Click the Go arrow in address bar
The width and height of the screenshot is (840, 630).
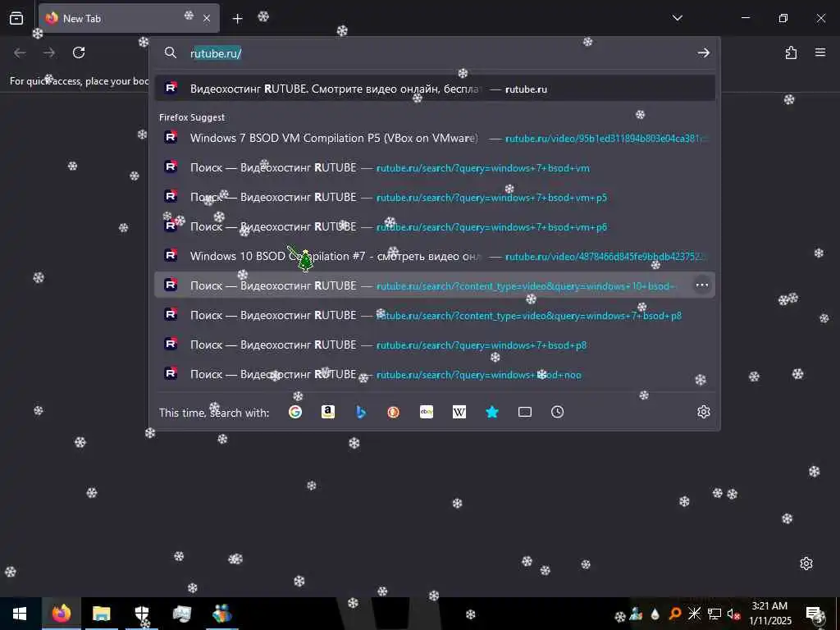[703, 52]
